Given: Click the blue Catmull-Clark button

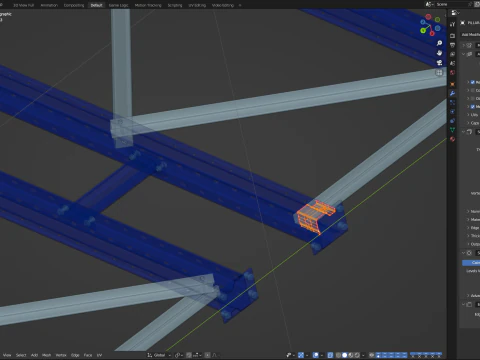Looking at the screenshot, I should (471, 263).
